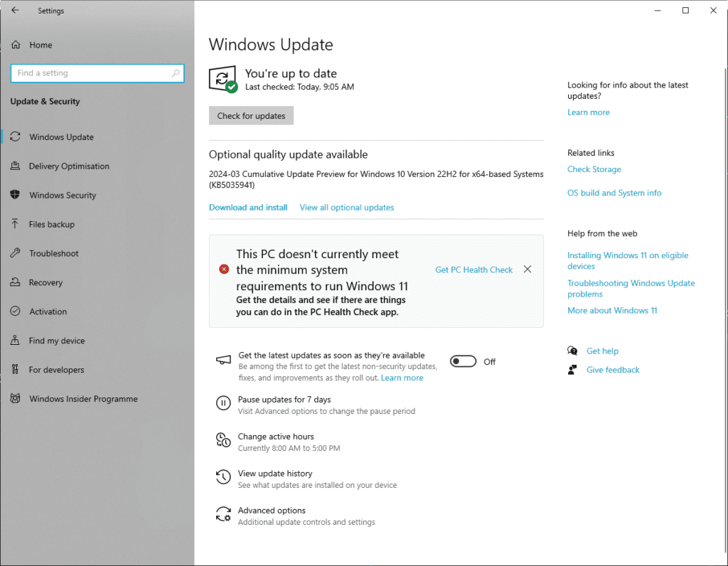Click Get PC Health Check link

[473, 269]
